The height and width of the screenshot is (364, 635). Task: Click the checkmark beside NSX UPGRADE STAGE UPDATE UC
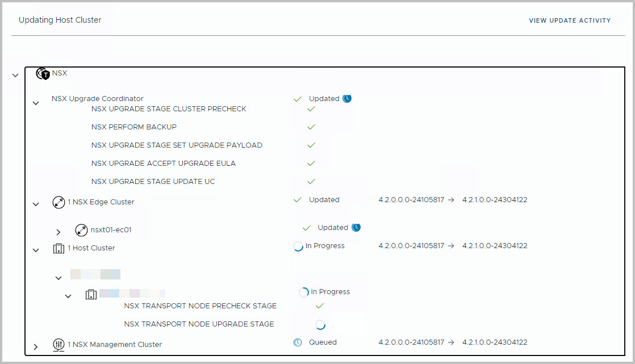pyautogui.click(x=311, y=182)
